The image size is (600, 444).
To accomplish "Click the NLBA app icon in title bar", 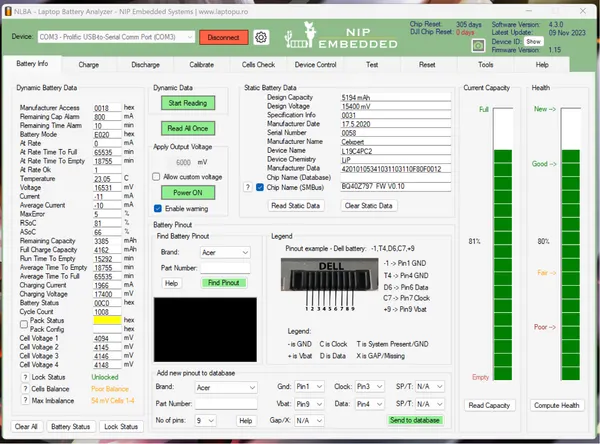I will [8, 6].
